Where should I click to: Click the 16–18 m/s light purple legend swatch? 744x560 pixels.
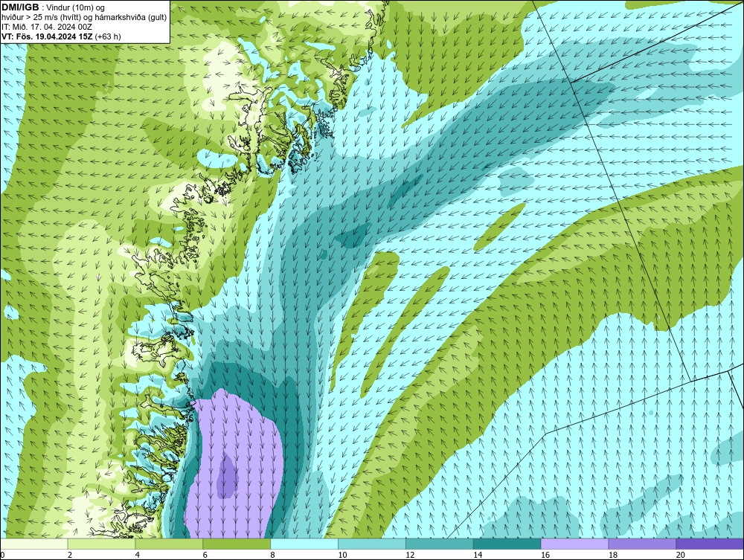tap(574, 544)
